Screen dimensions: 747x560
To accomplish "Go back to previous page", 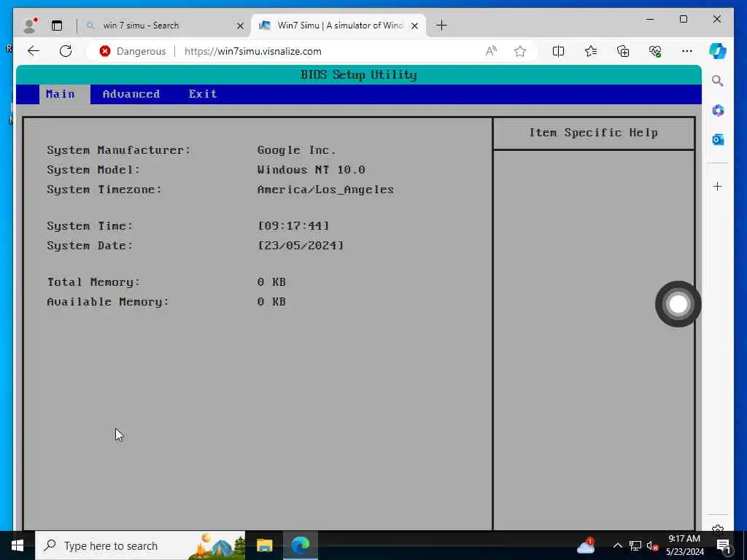I will (x=34, y=51).
